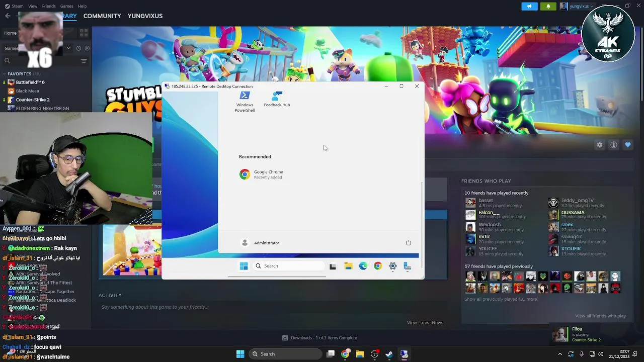This screenshot has width=644, height=362.
Task: Click View all friends who play
Action: point(600,316)
